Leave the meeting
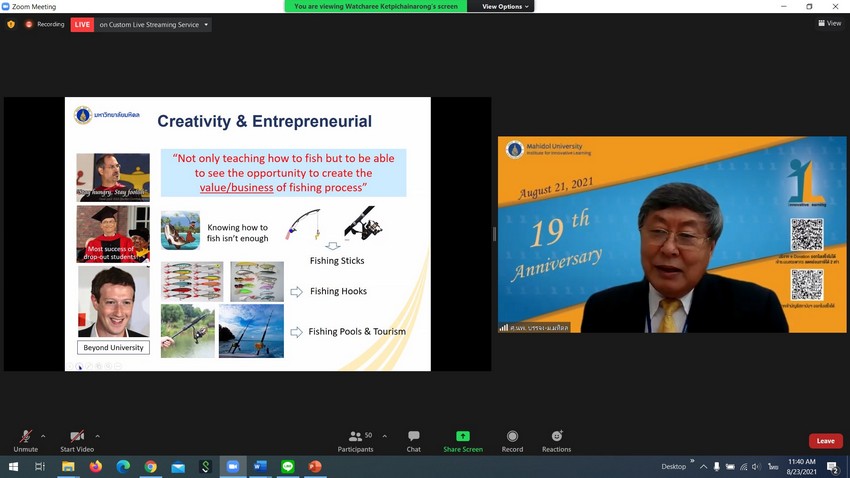The height and width of the screenshot is (478, 850). [x=825, y=441]
